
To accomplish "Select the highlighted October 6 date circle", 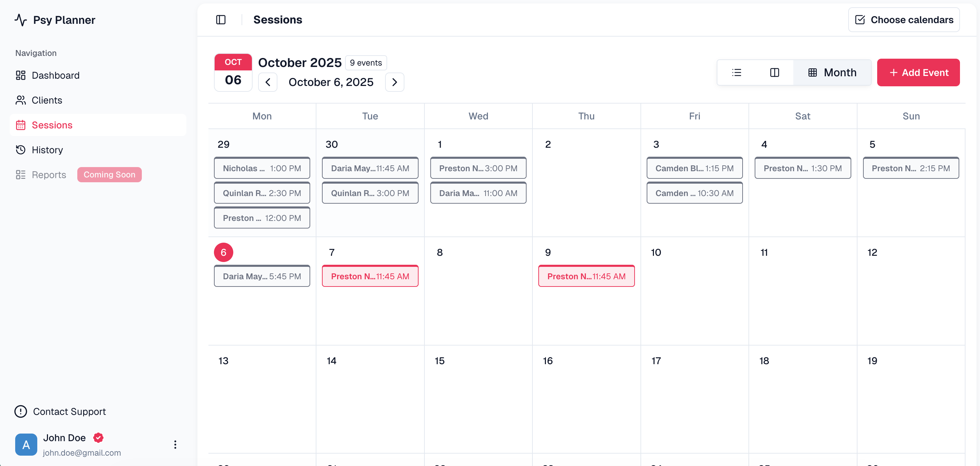I will click(223, 252).
